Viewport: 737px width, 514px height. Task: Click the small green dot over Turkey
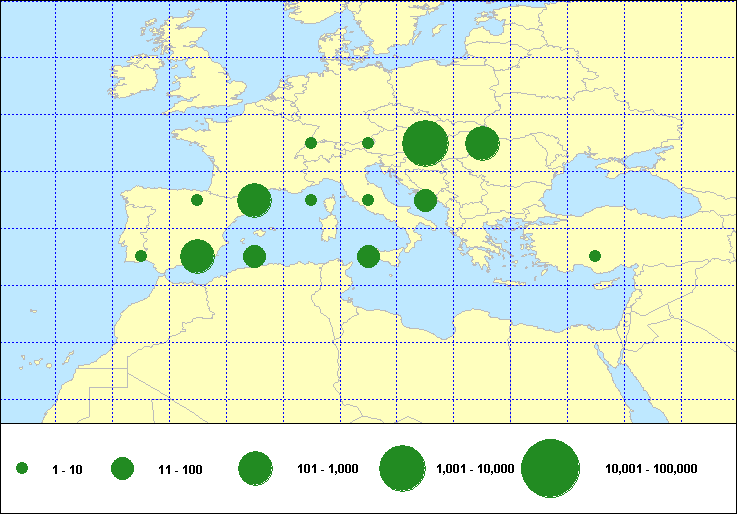click(595, 256)
